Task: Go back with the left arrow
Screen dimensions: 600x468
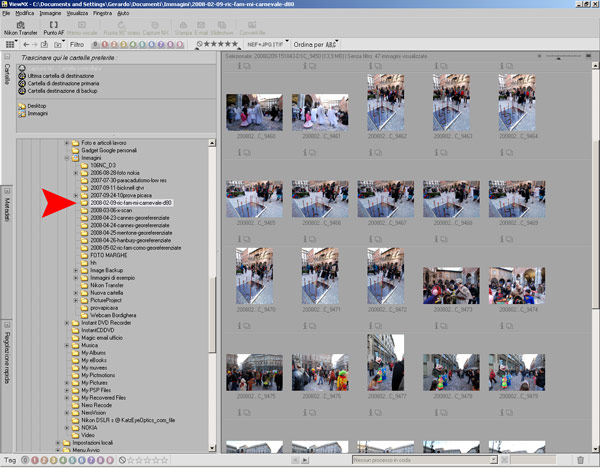Action: 26,44
